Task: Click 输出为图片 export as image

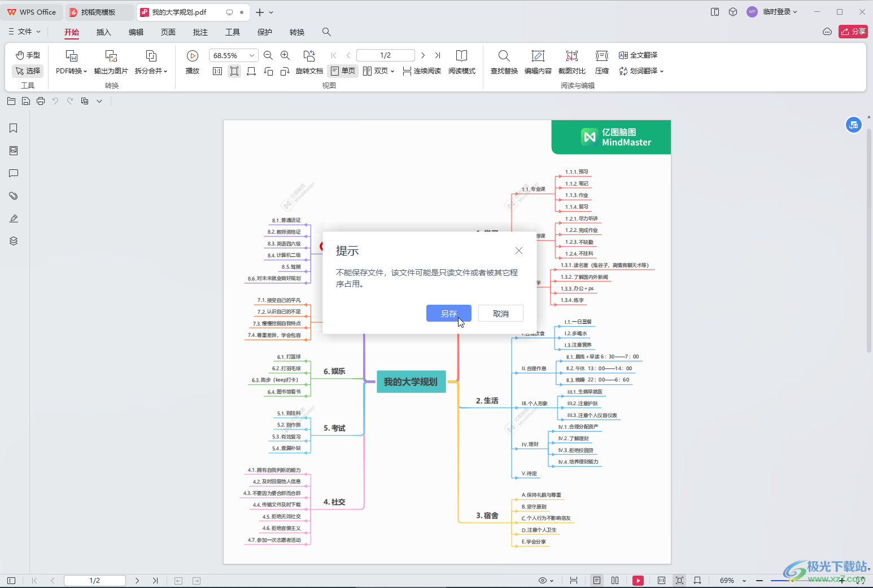Action: pos(111,62)
